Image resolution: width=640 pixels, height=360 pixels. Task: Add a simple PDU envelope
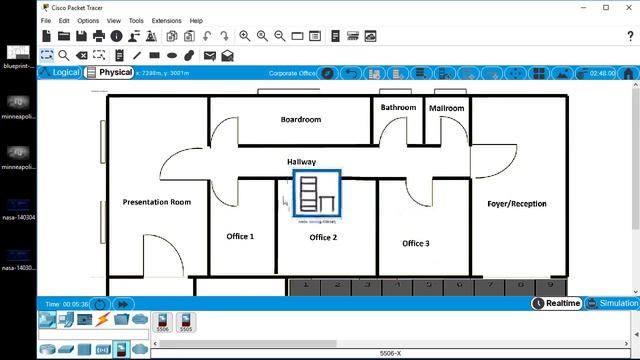210,56
